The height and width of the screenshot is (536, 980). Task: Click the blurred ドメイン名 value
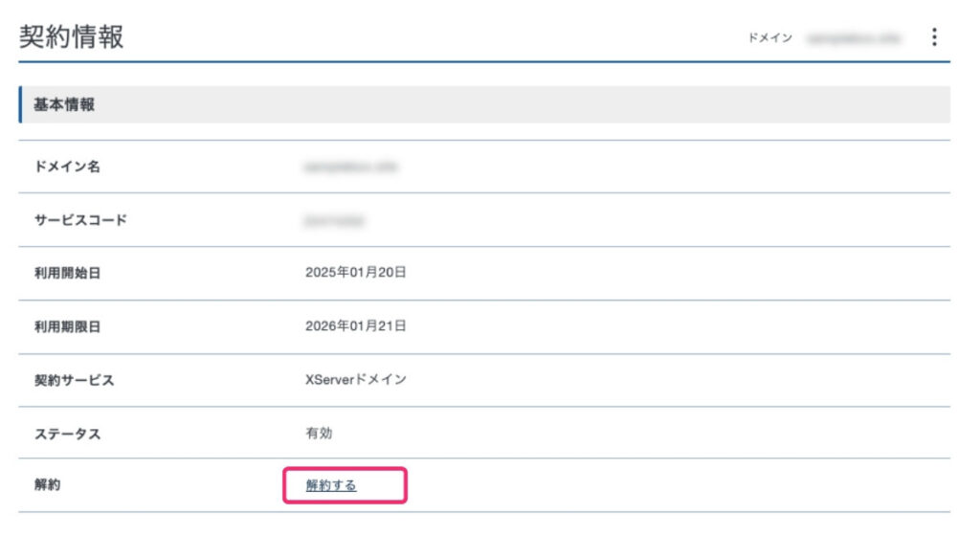coord(350,167)
